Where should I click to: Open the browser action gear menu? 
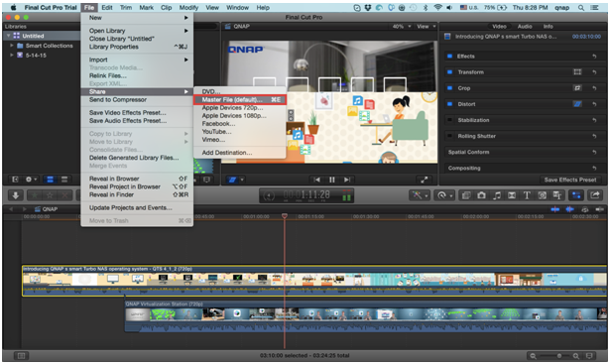(x=31, y=180)
